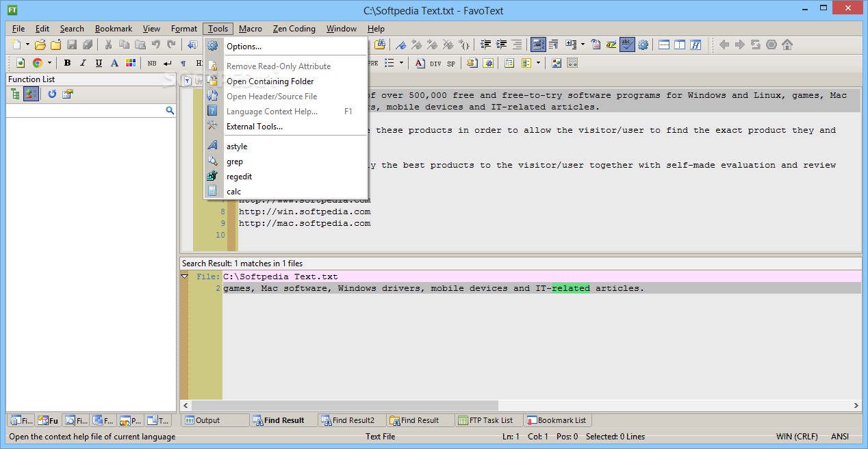This screenshot has height=449, width=868.
Task: Select Options... in Tools menu
Action: [x=286, y=47]
